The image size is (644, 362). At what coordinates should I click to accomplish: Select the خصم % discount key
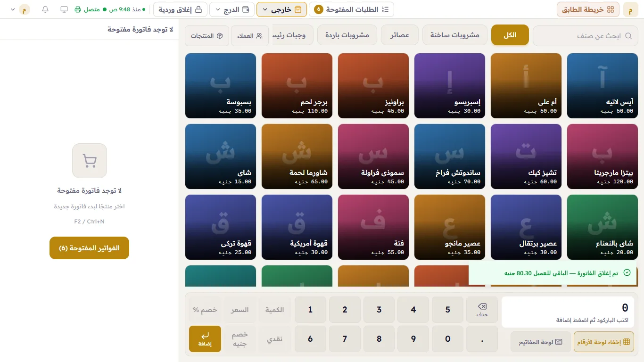coord(205,310)
